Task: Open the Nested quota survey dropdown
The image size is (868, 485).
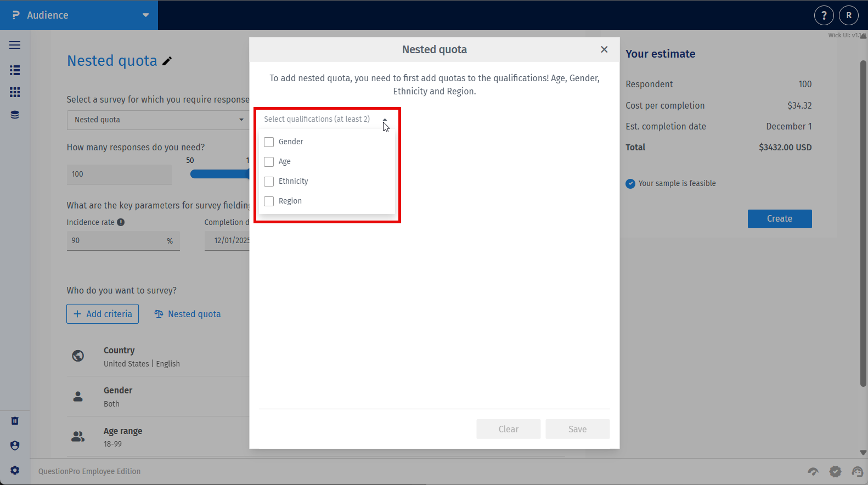Action: click(x=158, y=120)
